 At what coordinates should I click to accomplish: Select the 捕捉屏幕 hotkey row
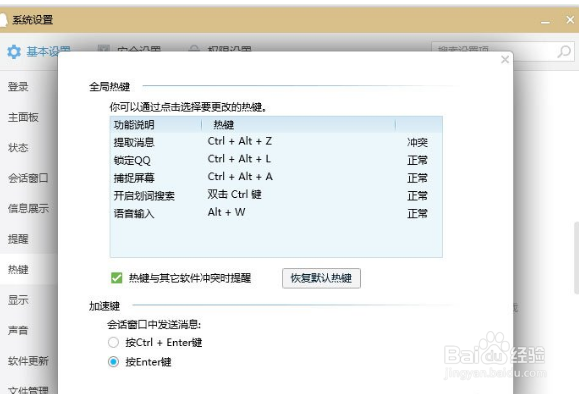coord(276,178)
